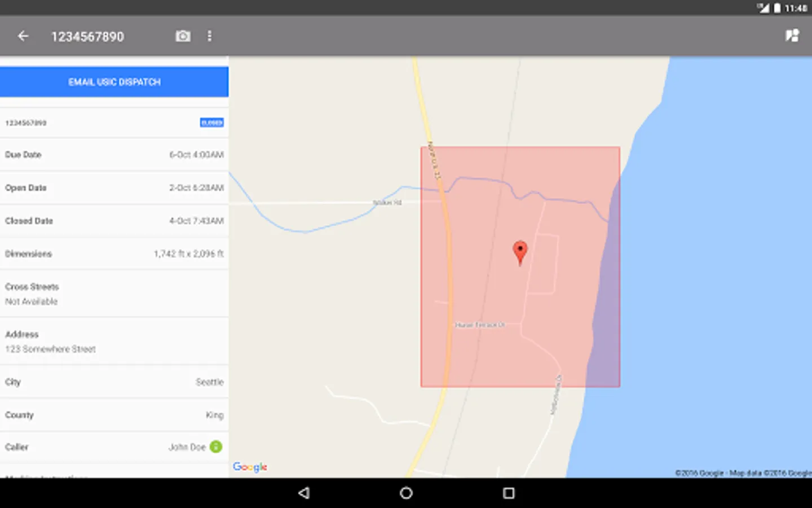This screenshot has width=812, height=508.
Task: Click the Email USIC Dispatch button
Action: click(x=114, y=82)
